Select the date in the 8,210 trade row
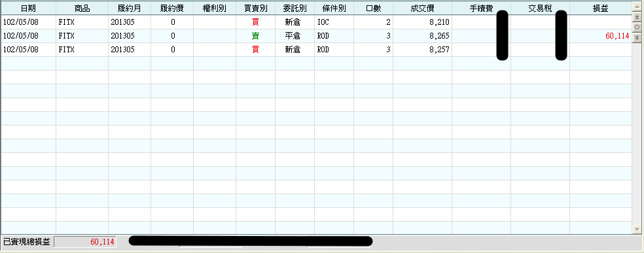This screenshot has width=644, height=253. point(21,22)
